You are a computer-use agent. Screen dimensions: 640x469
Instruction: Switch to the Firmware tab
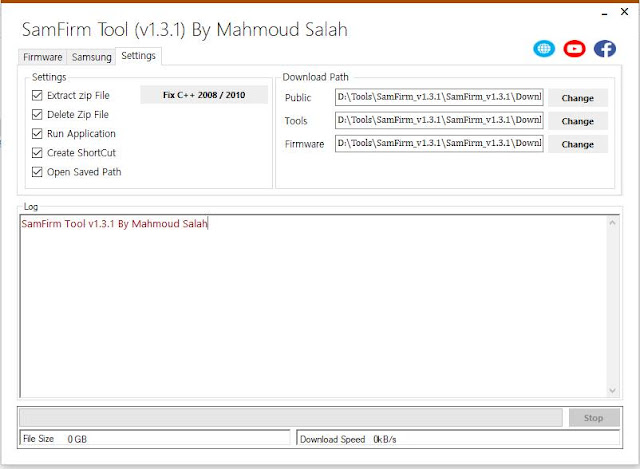(x=42, y=57)
